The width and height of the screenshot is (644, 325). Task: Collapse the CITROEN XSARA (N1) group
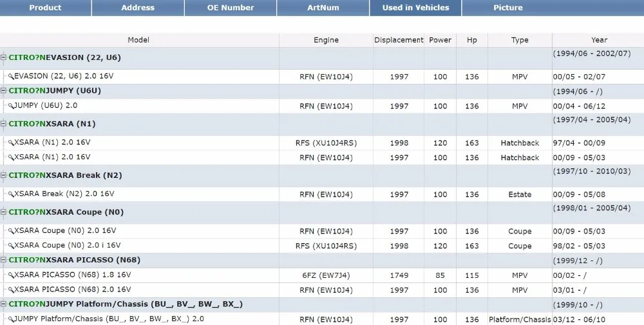coord(4,123)
